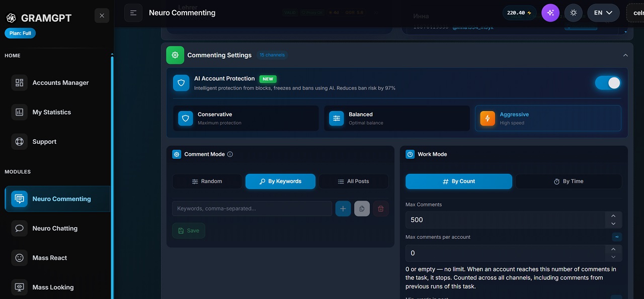Turn off the AI Account Protection switch
The image size is (644, 299).
(608, 83)
